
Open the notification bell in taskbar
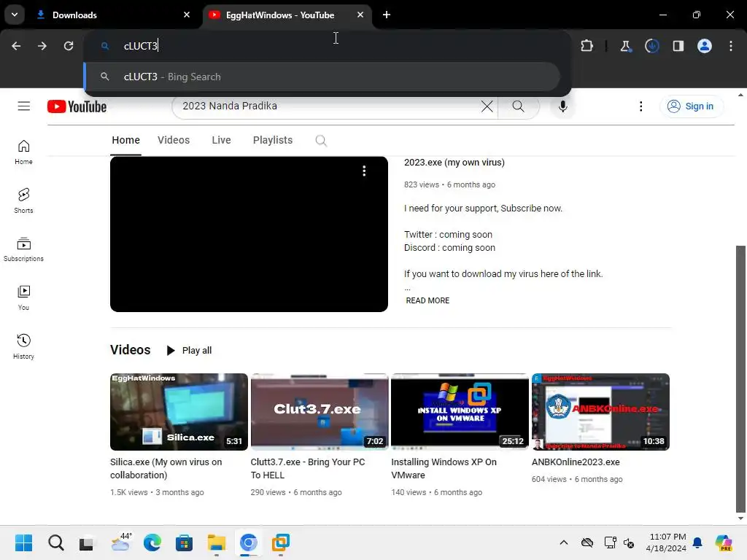point(697,542)
